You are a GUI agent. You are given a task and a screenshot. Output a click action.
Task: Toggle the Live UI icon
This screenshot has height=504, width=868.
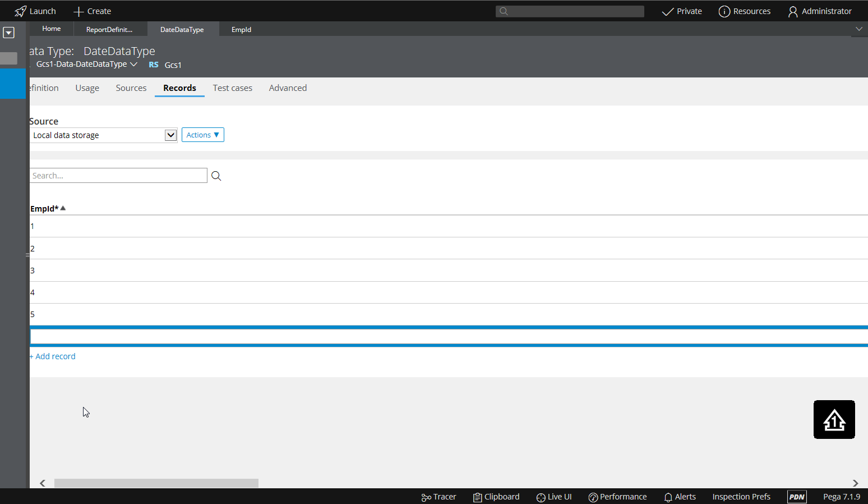[x=541, y=497]
